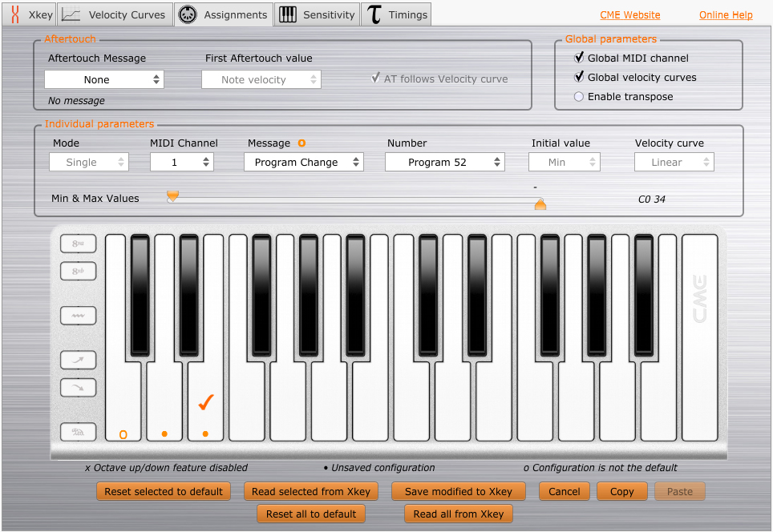
Task: Select the pitch bend down arrow icon
Action: click(x=78, y=387)
